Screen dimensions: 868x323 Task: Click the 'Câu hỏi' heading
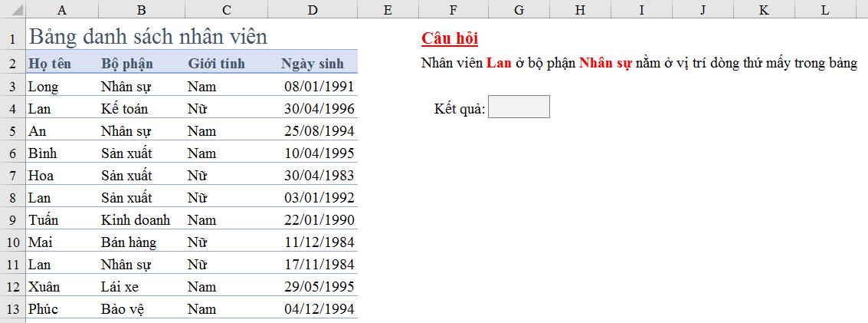pyautogui.click(x=450, y=39)
